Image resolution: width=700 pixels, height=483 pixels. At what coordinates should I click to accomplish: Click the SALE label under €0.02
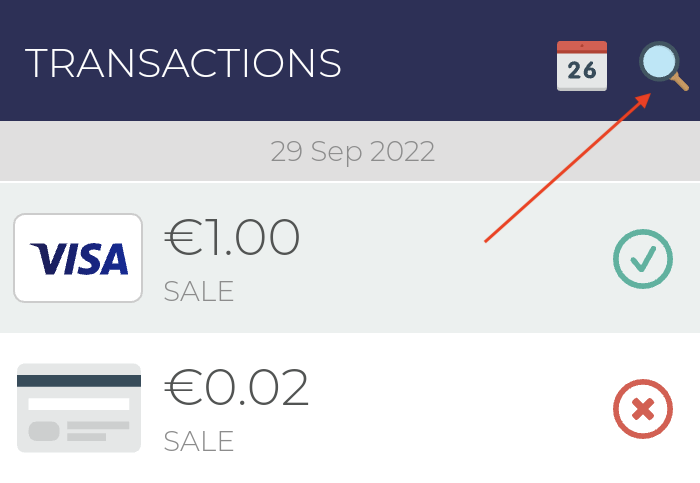click(x=199, y=441)
